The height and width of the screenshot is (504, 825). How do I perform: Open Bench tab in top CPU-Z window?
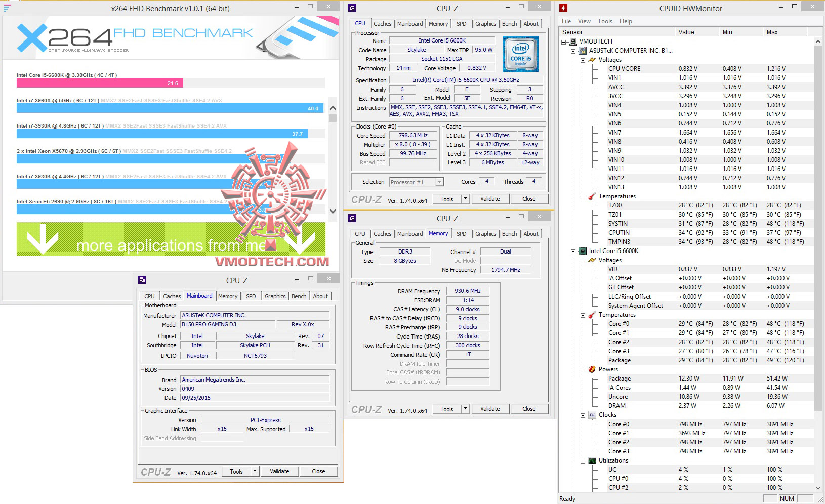tap(509, 24)
